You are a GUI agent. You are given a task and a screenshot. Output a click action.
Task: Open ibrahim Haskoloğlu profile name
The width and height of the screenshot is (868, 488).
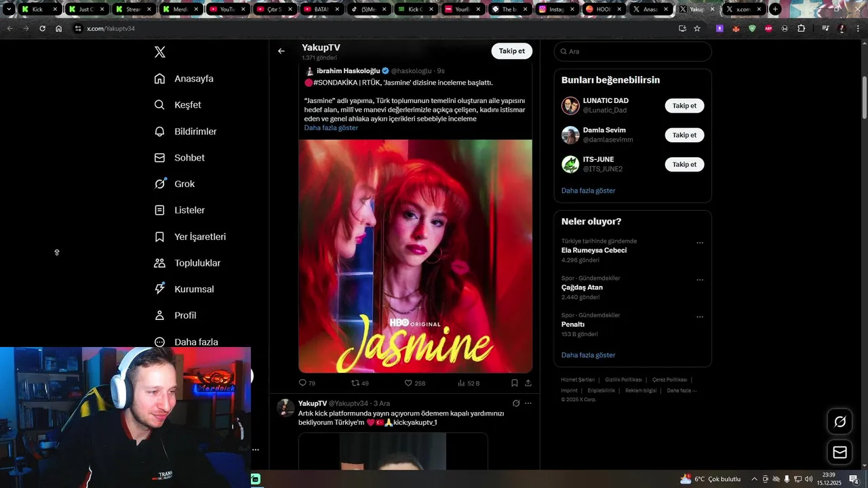(348, 70)
